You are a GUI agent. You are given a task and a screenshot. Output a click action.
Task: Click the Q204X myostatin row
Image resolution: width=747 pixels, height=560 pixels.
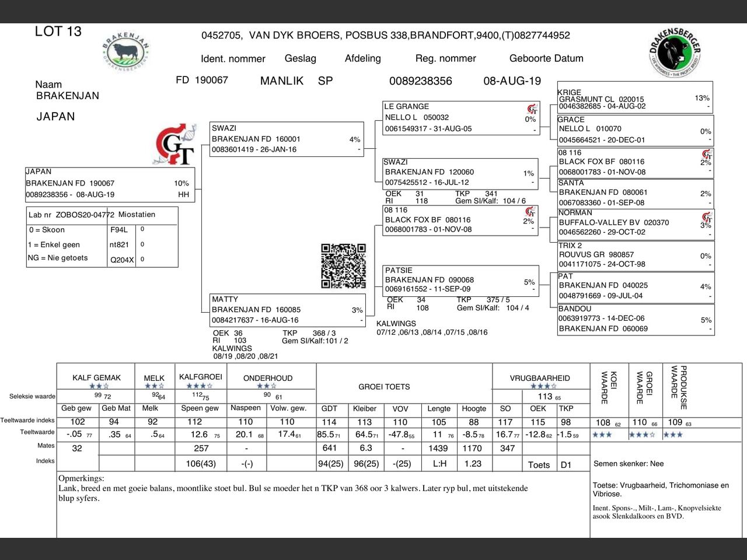(x=143, y=260)
